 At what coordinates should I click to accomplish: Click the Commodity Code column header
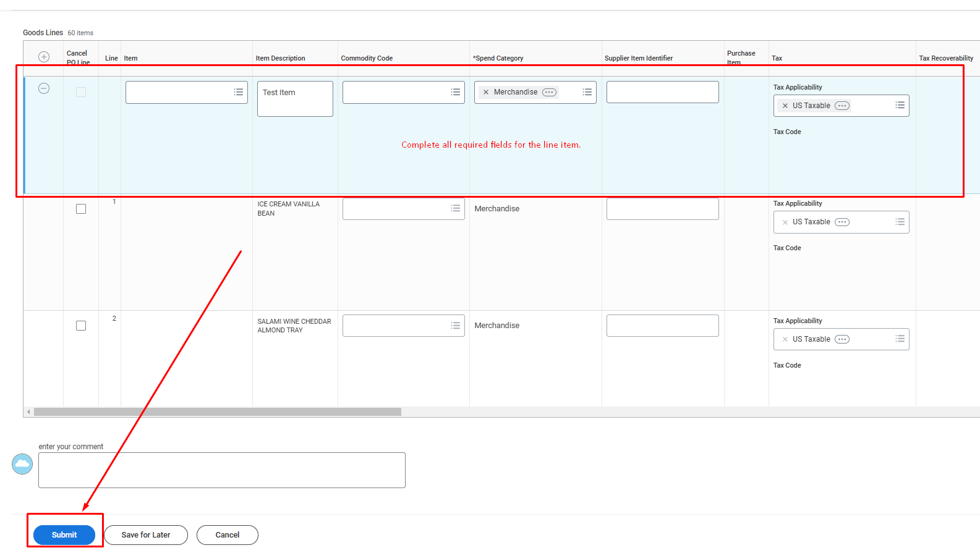coord(367,58)
